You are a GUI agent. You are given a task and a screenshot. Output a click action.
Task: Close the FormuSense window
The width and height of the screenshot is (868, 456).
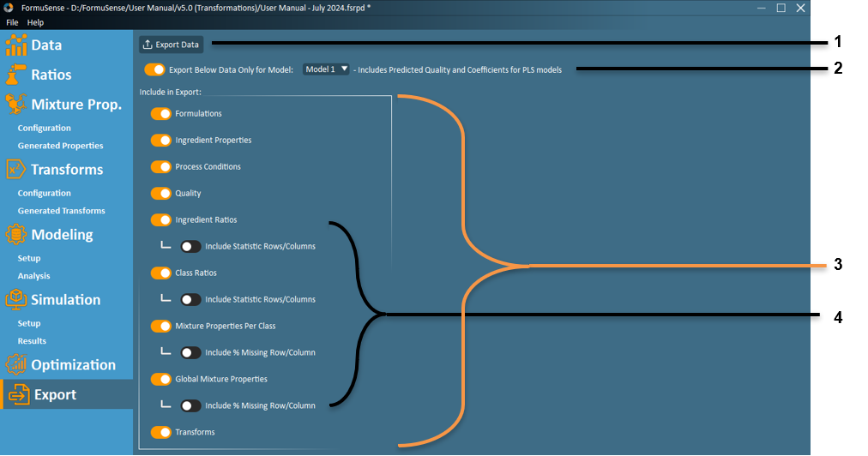800,8
